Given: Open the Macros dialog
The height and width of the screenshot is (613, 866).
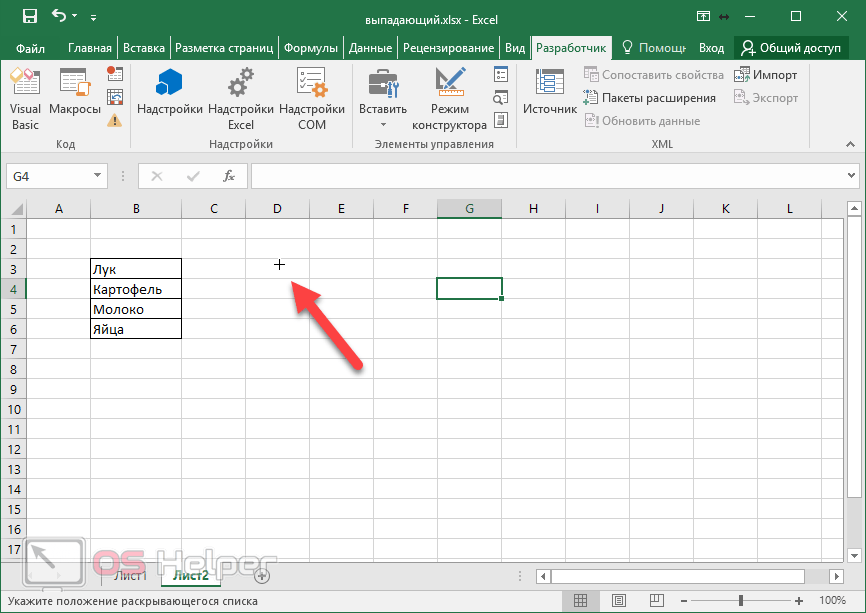Looking at the screenshot, I should coord(75,93).
